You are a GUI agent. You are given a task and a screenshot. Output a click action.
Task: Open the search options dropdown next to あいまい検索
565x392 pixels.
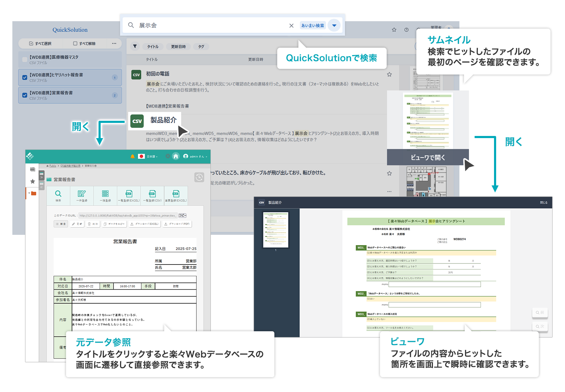point(334,25)
